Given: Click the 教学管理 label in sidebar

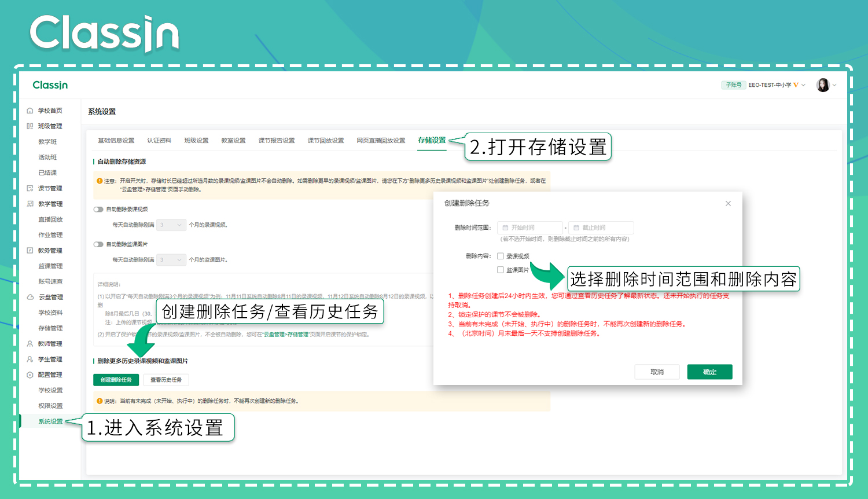Looking at the screenshot, I should 50,204.
